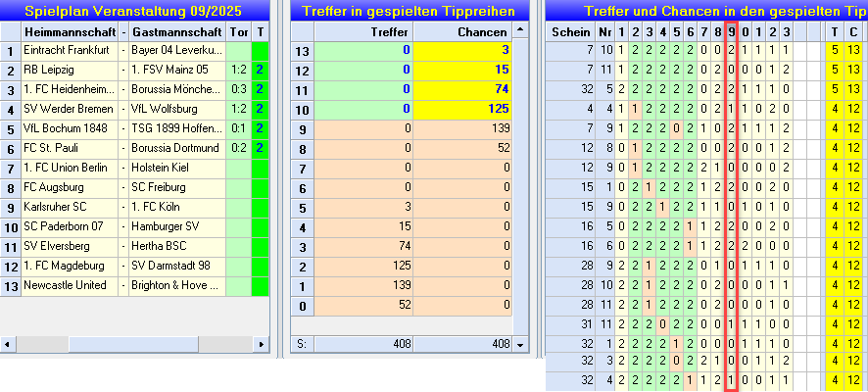Click Treffer value 125 in row 2
The width and height of the screenshot is (868, 392).
[x=363, y=266]
